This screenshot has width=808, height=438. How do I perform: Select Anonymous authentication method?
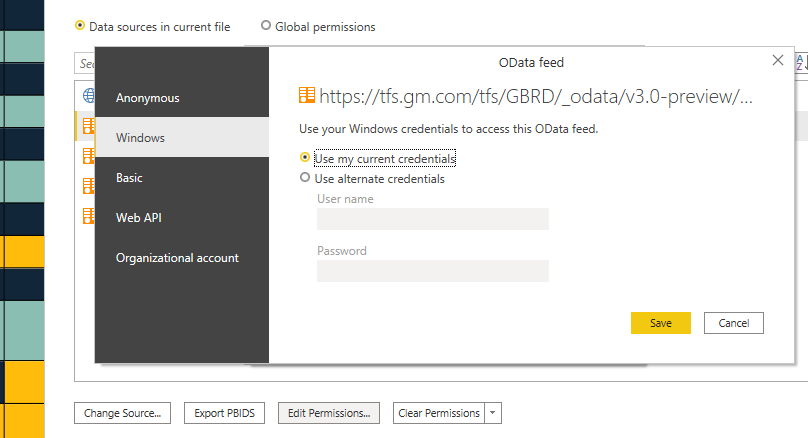coord(182,98)
